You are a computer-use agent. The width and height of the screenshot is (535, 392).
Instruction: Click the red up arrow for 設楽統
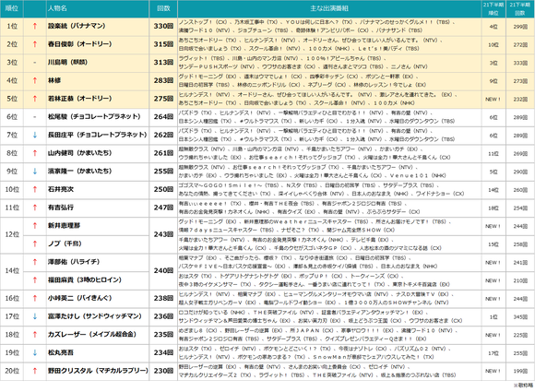[35, 26]
